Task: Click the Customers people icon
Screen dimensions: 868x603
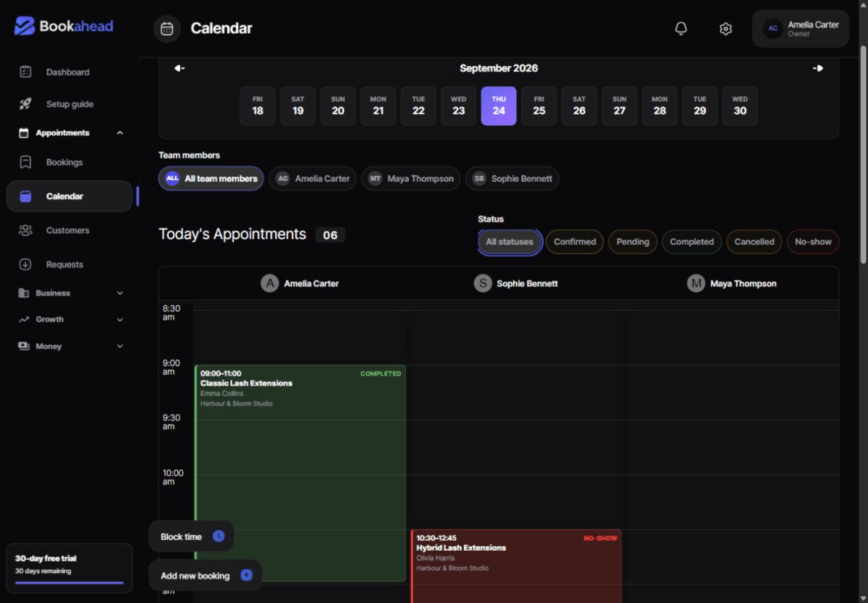Action: [x=25, y=230]
